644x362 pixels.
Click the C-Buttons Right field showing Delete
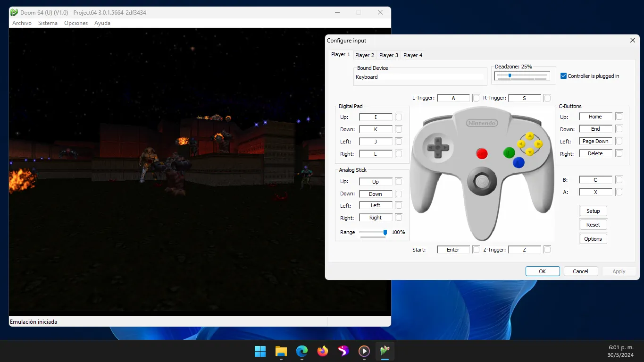(x=595, y=153)
